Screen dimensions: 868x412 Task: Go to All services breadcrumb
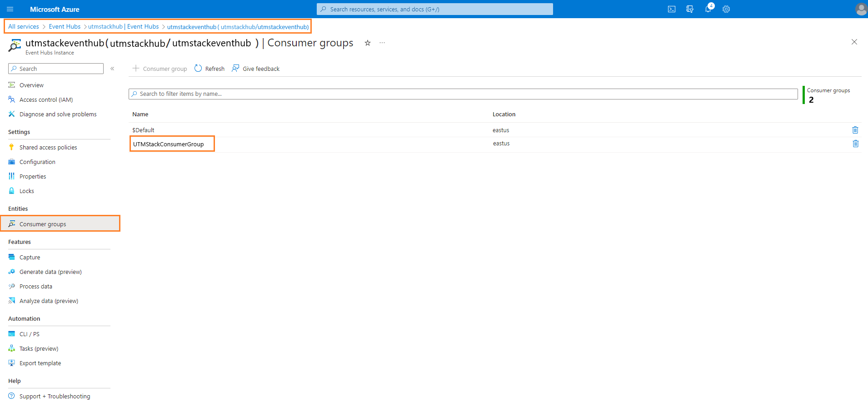pos(24,26)
